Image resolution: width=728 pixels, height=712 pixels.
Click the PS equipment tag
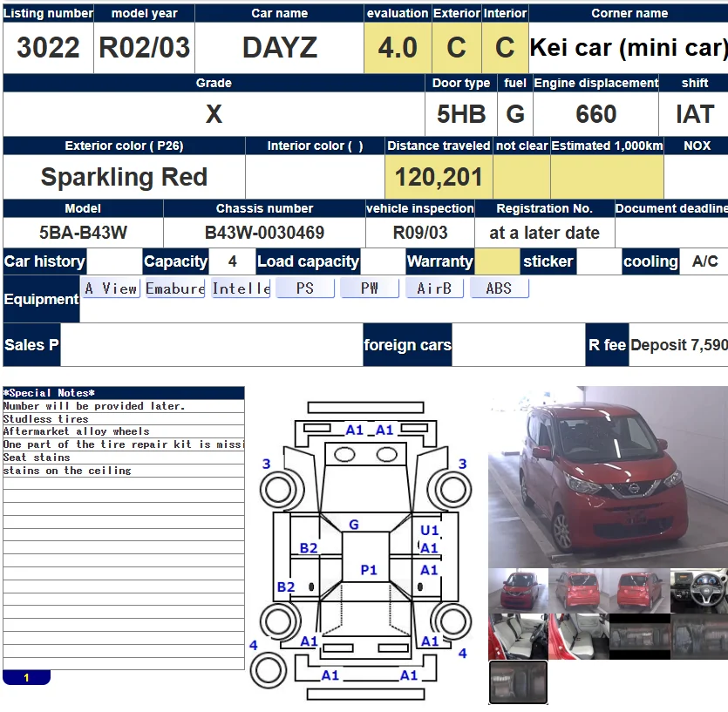[x=305, y=288]
